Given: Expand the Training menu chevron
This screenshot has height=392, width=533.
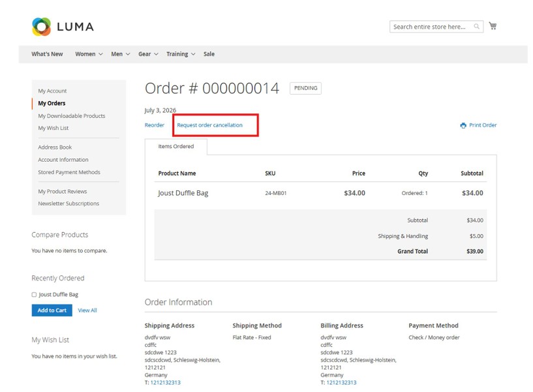Looking at the screenshot, I should [193, 54].
